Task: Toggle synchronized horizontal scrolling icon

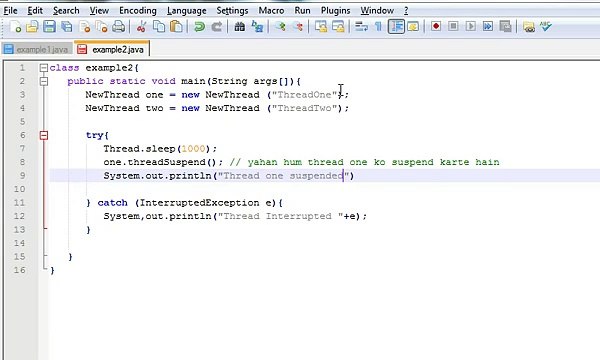Action: click(x=338, y=26)
